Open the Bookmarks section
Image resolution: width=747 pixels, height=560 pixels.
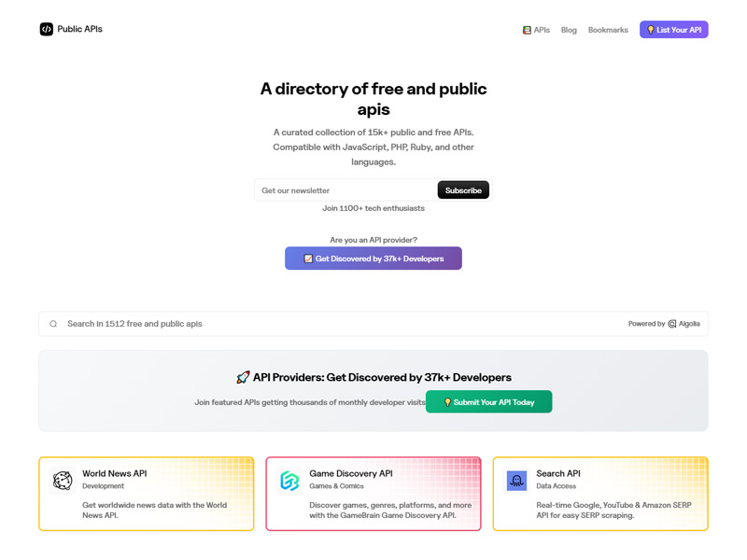click(608, 29)
